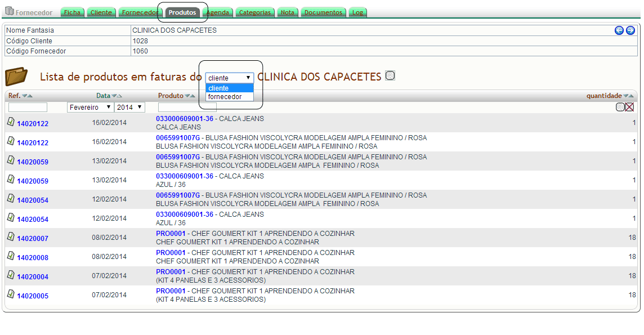Sort Data column descending arrow
This screenshot has width=644, height=335.
tap(114, 96)
